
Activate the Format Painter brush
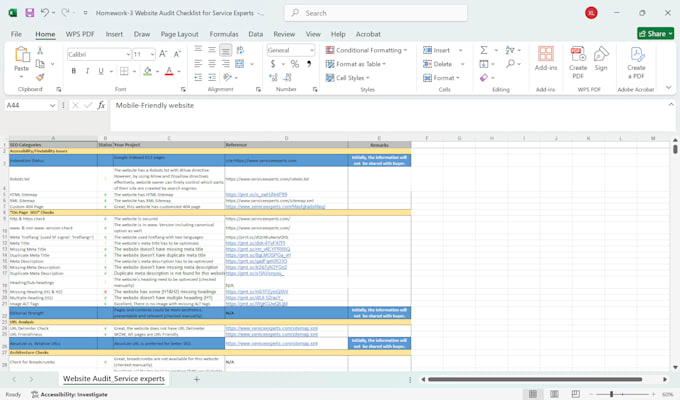tap(40, 77)
